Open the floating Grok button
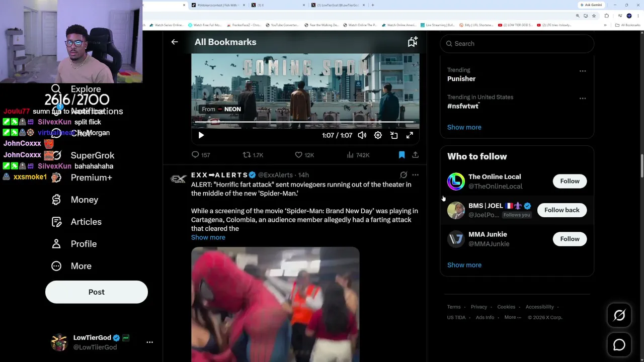The width and height of the screenshot is (644, 362). [619, 315]
